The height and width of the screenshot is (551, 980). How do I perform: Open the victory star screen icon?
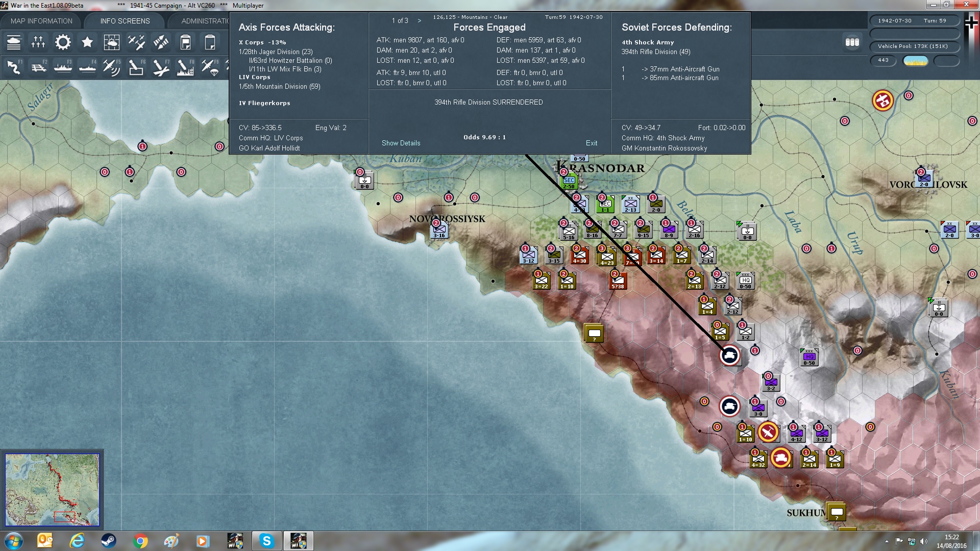click(87, 42)
